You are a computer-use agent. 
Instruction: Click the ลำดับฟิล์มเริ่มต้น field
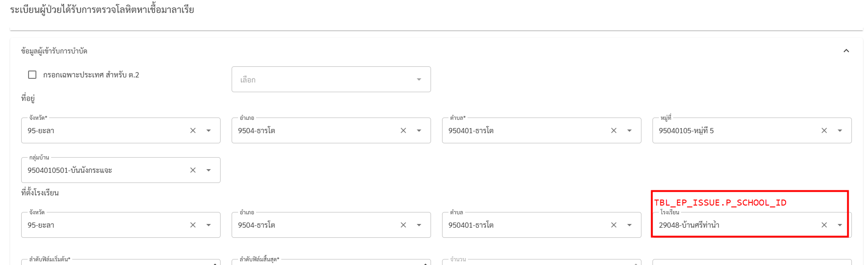click(x=121, y=262)
